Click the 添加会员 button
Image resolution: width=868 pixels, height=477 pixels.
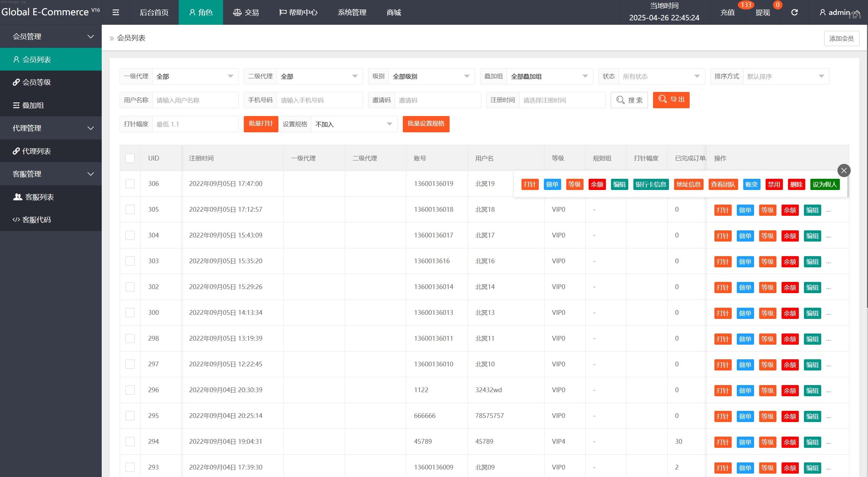[841, 38]
